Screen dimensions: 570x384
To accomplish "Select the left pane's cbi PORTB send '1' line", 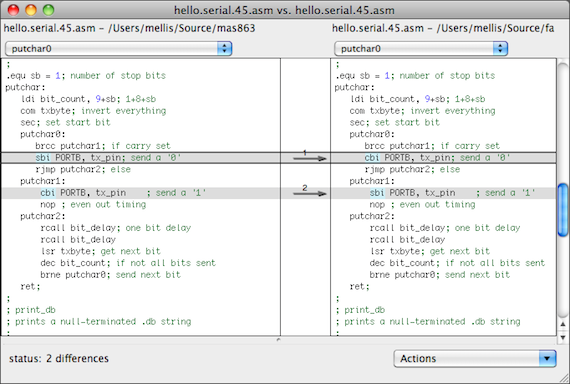I will coord(141,193).
